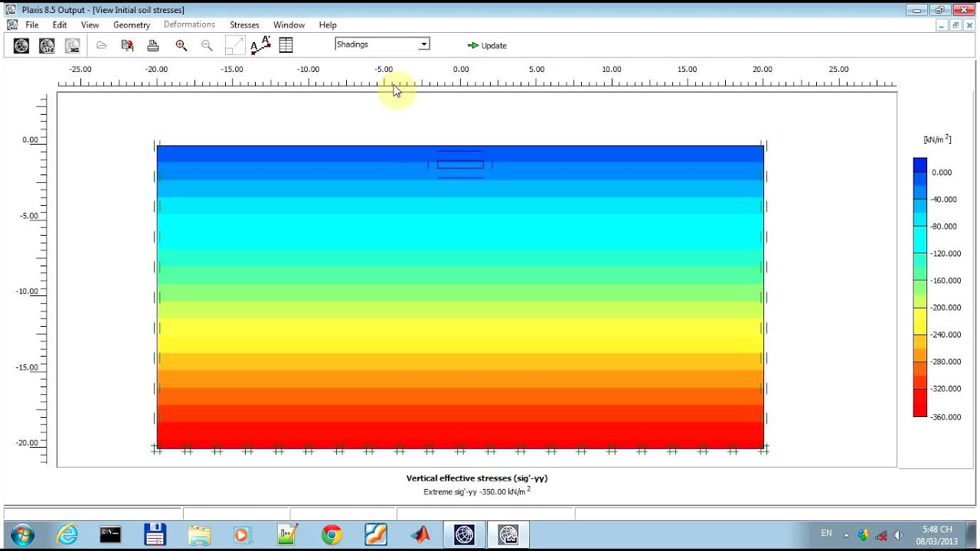980x551 pixels.
Task: Activate the zoom in magnifier
Action: pyautogui.click(x=181, y=46)
